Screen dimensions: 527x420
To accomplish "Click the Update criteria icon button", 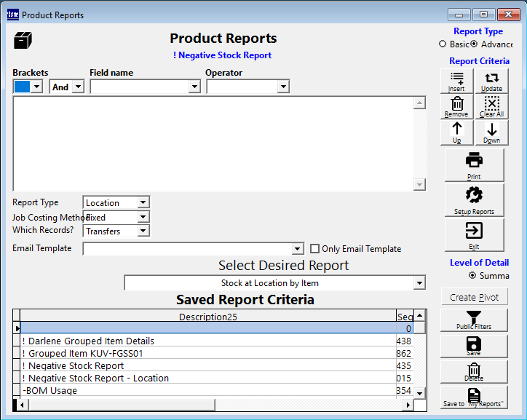I will click(491, 81).
